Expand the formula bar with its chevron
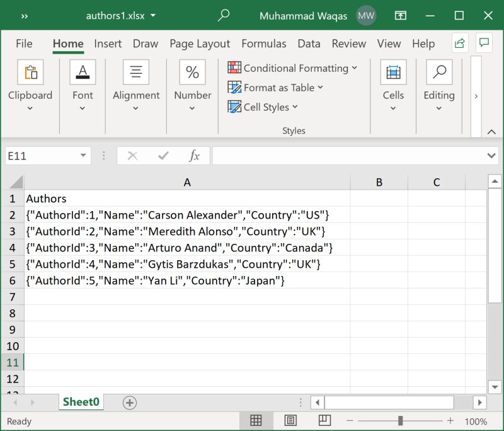 (x=492, y=155)
